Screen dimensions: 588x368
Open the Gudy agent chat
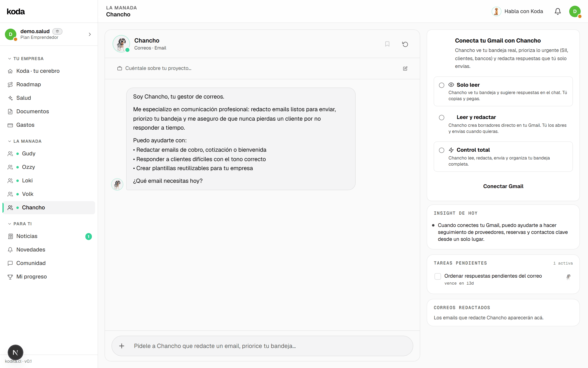pyautogui.click(x=49, y=154)
